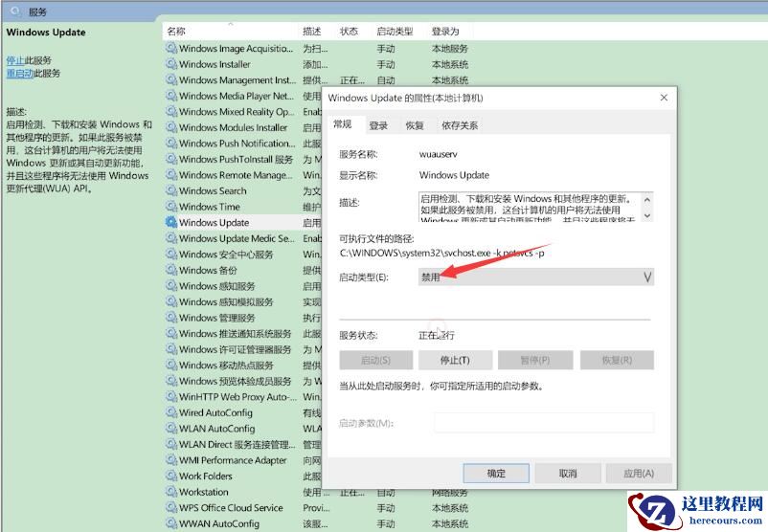Close the Windows Update properties dialog
This screenshot has height=532, width=768.
664,98
